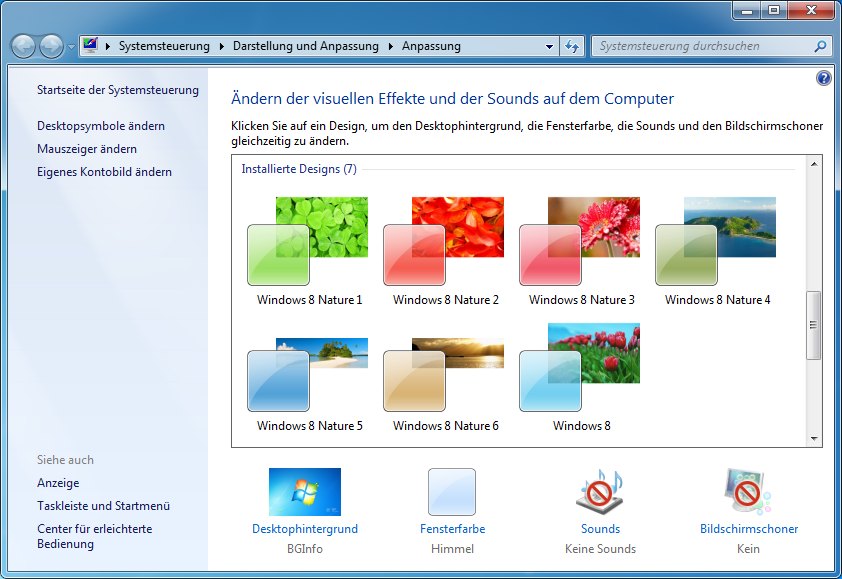This screenshot has width=842, height=579.
Task: Select the Windows 8 Nature 2 theme
Action: pos(445,251)
